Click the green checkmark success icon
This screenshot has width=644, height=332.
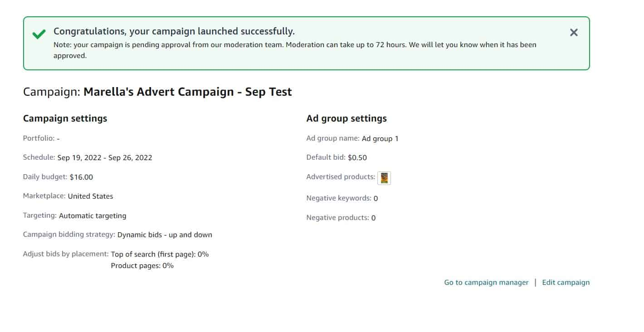(39, 34)
